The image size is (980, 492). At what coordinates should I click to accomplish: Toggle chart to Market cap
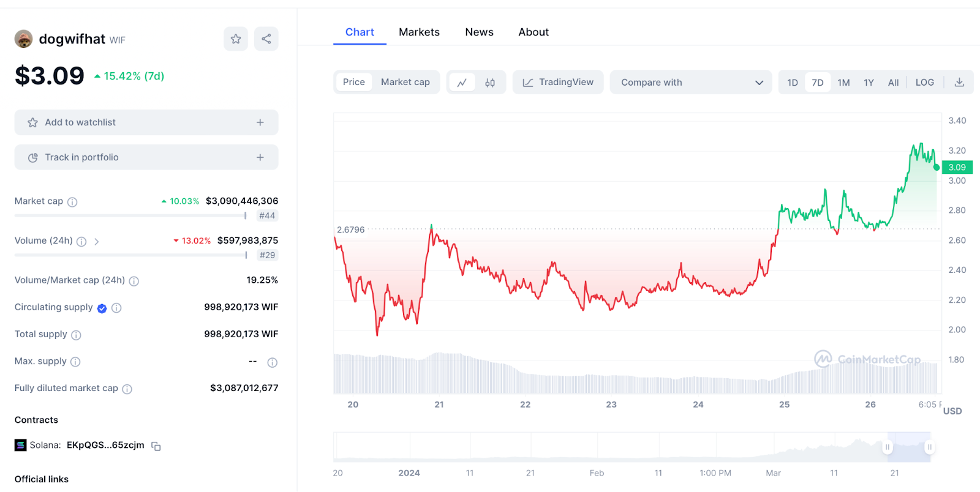tap(405, 82)
